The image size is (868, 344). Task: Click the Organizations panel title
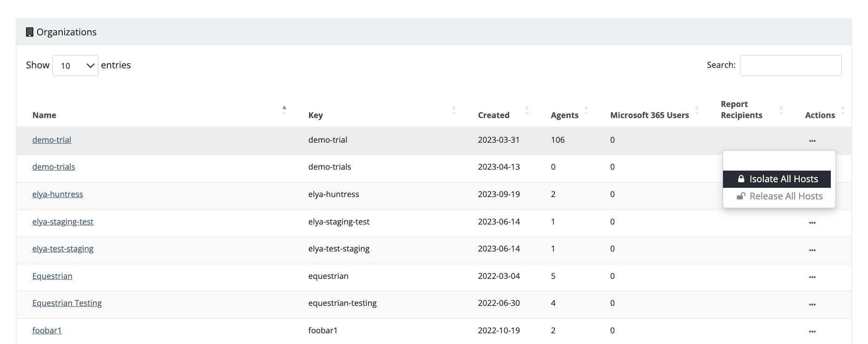click(66, 32)
